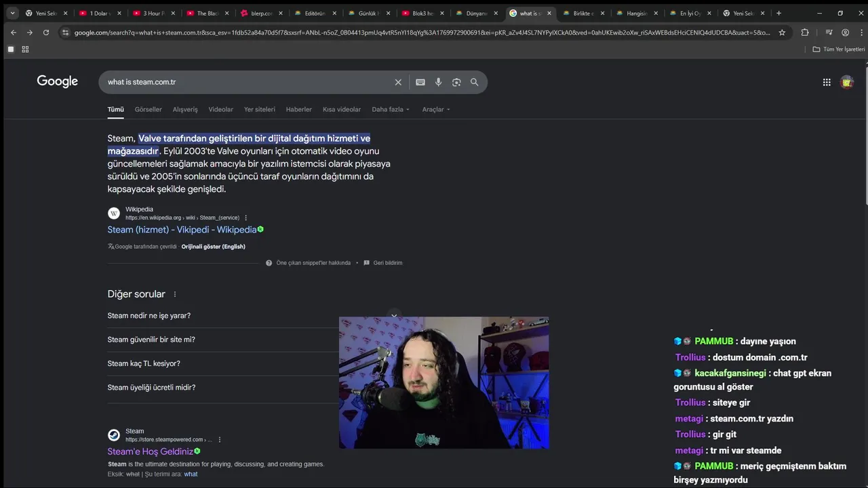Click the page vertical scrollbar

(x=865, y=136)
